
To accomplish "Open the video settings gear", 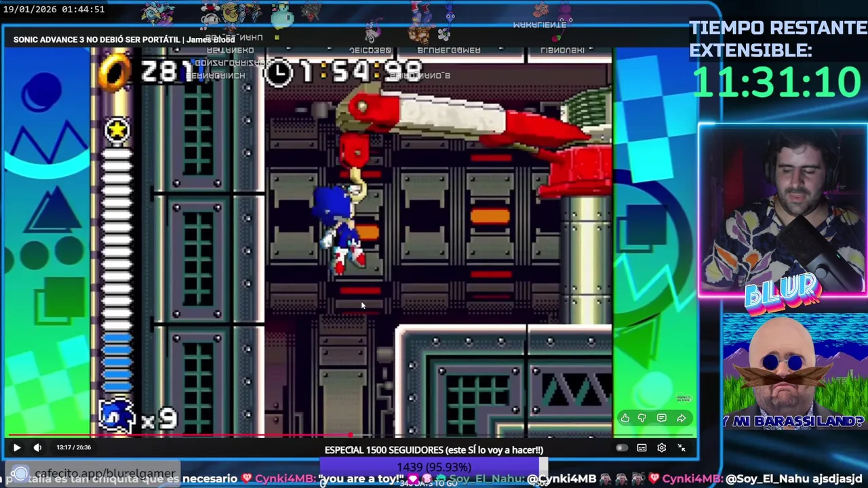I will coord(661,448).
